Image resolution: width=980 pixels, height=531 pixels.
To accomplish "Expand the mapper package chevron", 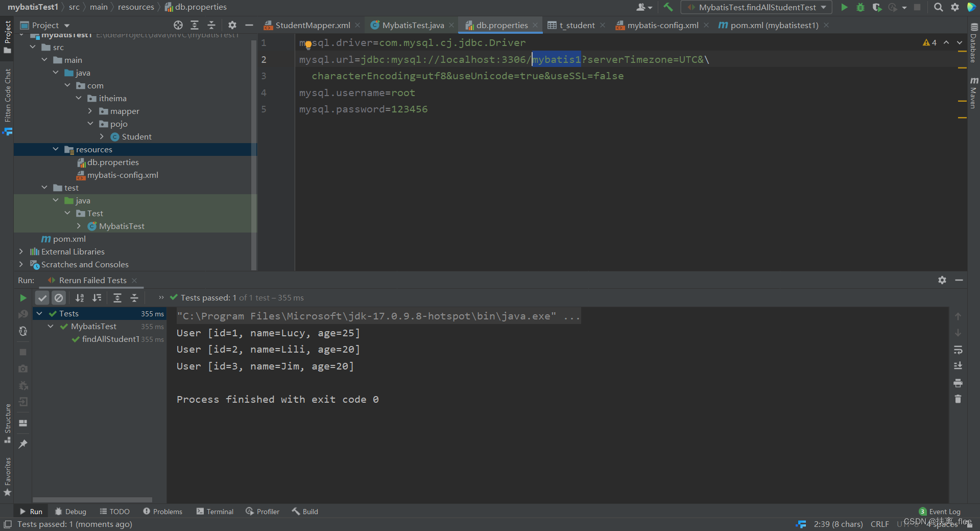I will tap(90, 111).
